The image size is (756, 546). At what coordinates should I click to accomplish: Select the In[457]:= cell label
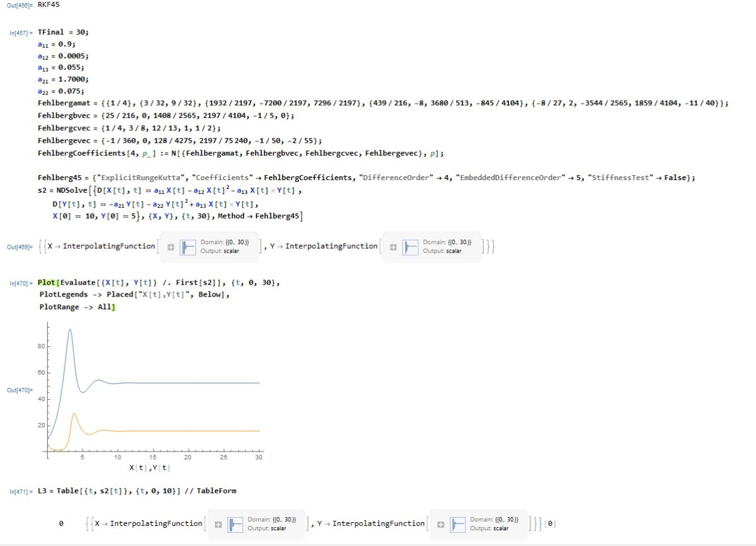(20, 32)
